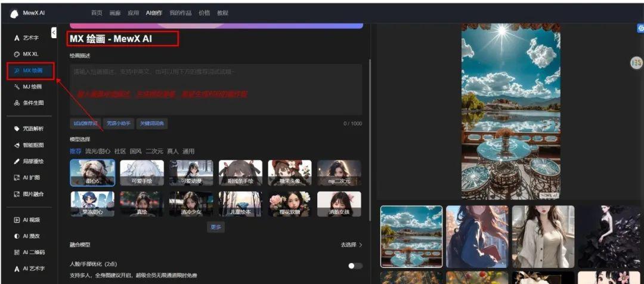
Task: Click the 试试推荐词 button
Action: click(x=85, y=124)
